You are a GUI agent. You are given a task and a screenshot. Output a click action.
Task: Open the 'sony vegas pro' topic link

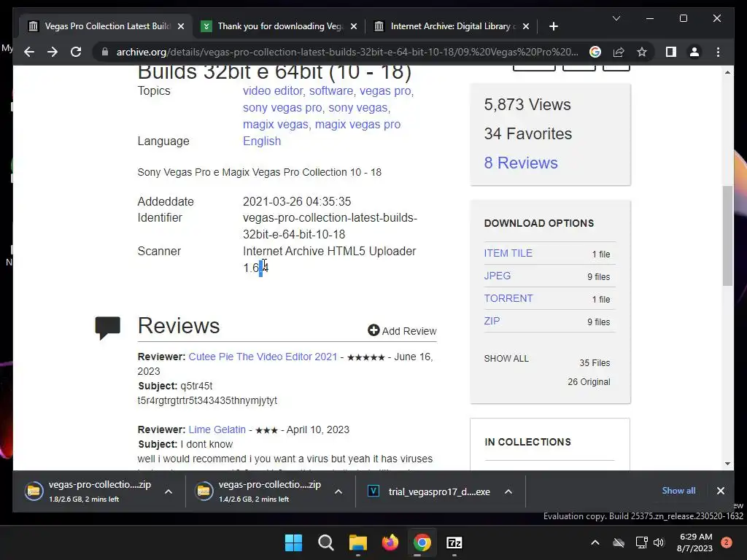[x=282, y=108]
